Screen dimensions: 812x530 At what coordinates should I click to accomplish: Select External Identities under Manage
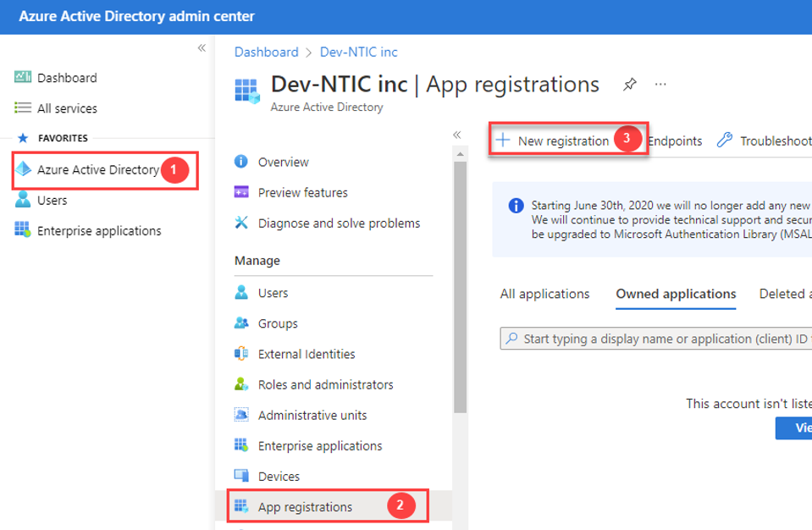tap(307, 354)
